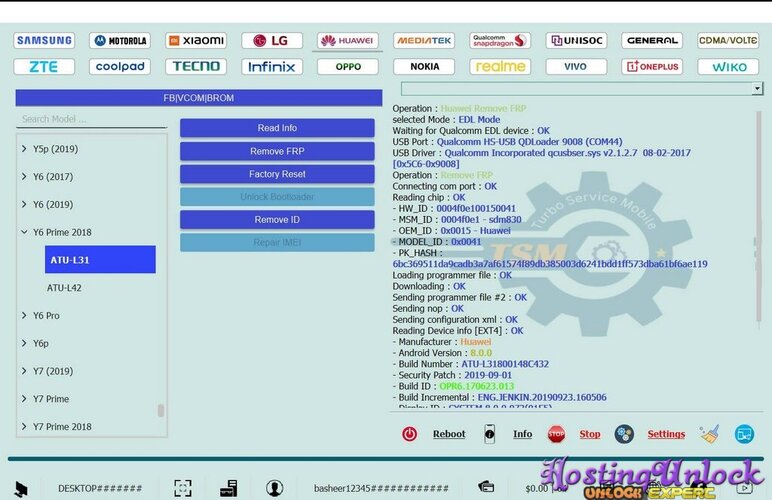Image resolution: width=772 pixels, height=500 pixels.
Task: Select the ATU-L42 model entry
Action: [x=64, y=288]
